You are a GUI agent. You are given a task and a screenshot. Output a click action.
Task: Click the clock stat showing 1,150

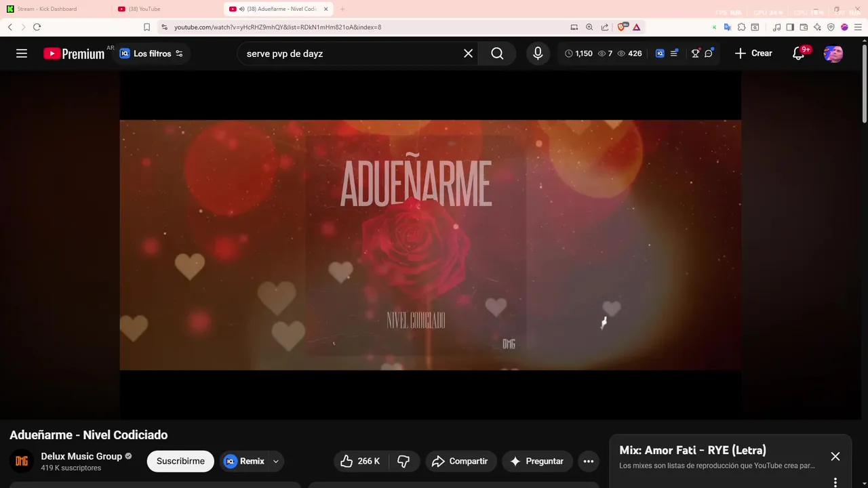click(x=578, y=54)
